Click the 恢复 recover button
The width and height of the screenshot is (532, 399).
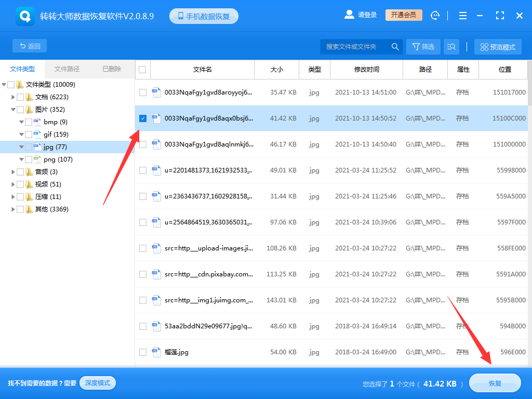pos(495,383)
